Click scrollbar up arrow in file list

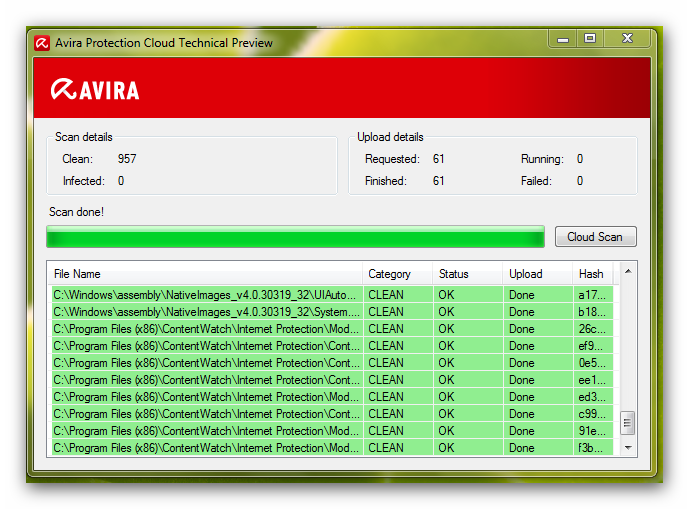coord(628,272)
